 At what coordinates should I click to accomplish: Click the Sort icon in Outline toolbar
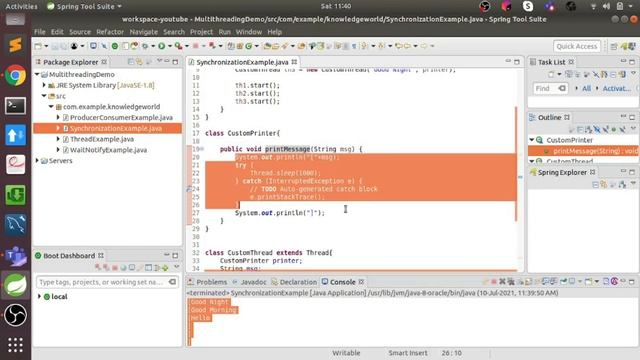pos(588,129)
